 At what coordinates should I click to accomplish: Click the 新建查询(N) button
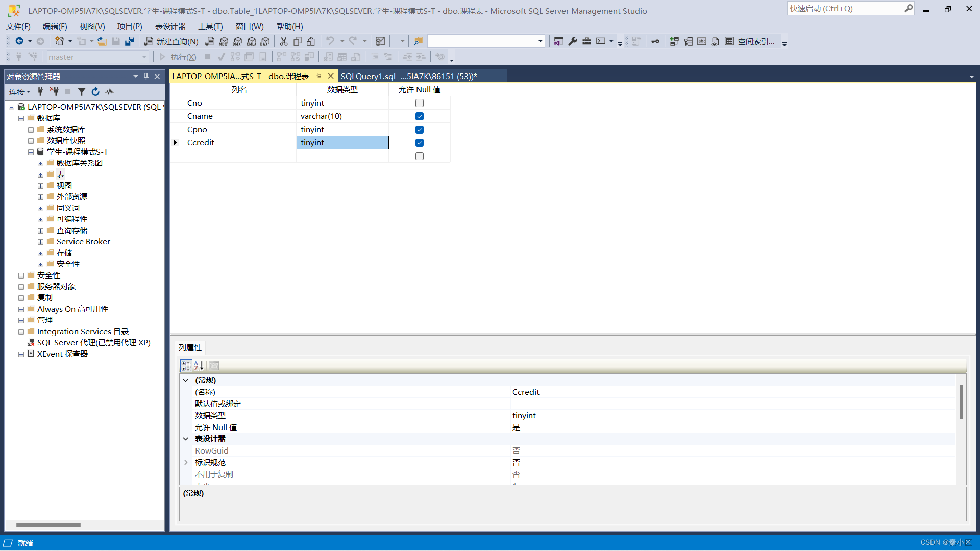(171, 41)
